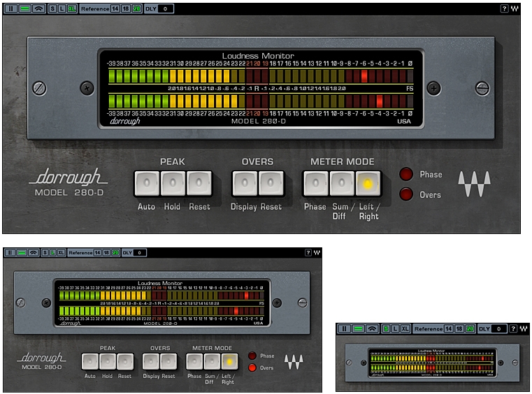Set Reference to 14 in small plugin
Screen dimensions: 532x394
coord(449,328)
